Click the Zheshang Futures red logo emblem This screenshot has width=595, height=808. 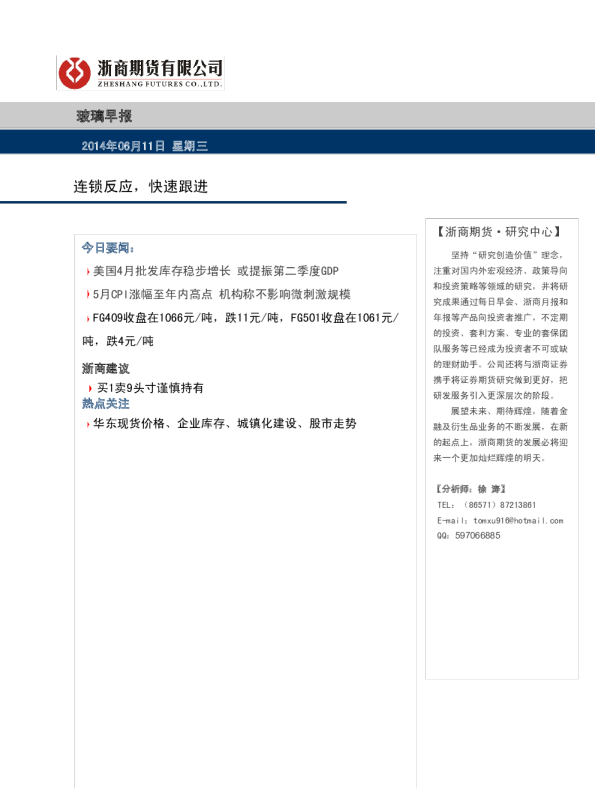tap(75, 73)
